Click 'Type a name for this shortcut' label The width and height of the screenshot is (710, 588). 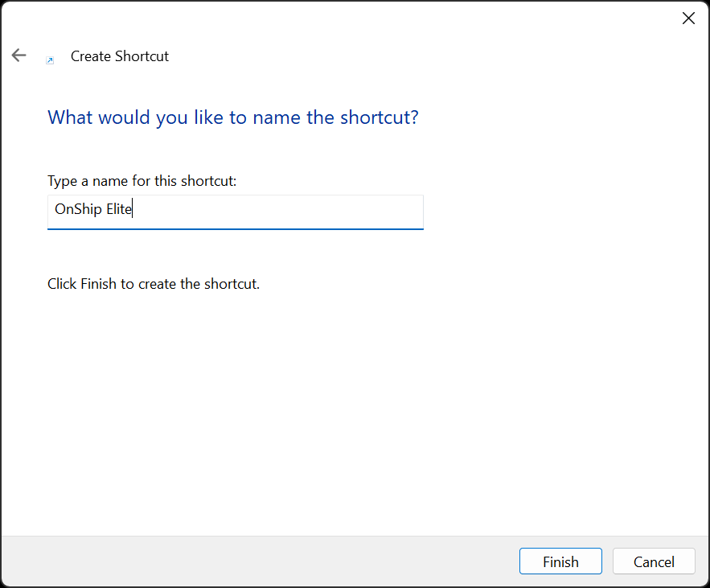(x=142, y=181)
